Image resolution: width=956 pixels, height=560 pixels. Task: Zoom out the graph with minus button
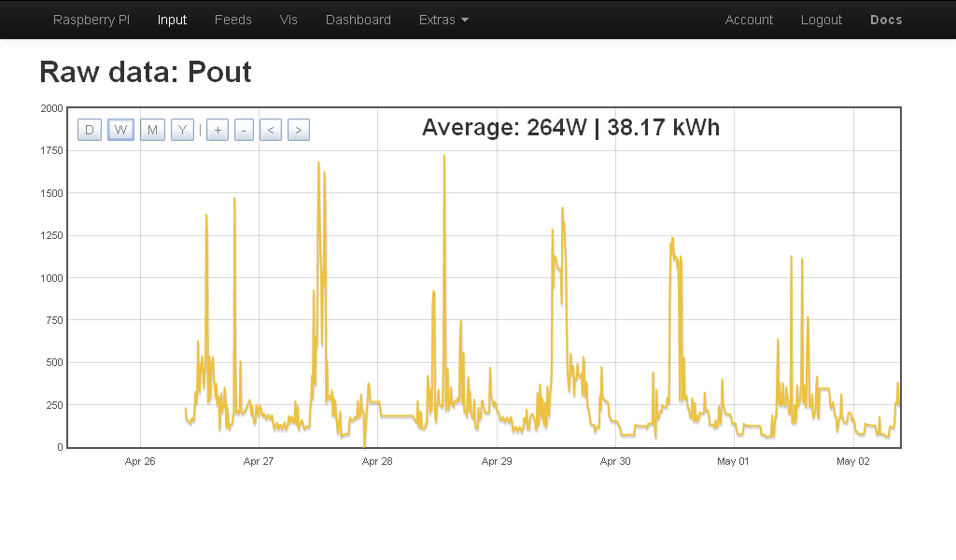pyautogui.click(x=244, y=130)
